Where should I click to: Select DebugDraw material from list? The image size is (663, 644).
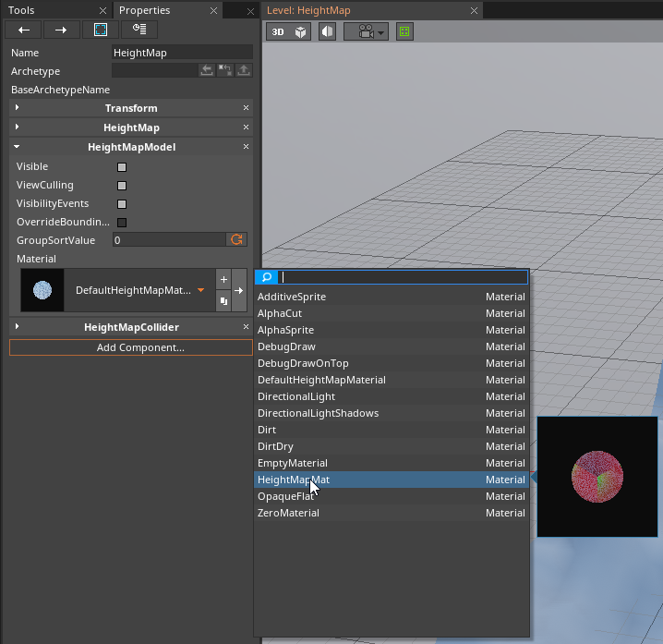pyautogui.click(x=392, y=346)
